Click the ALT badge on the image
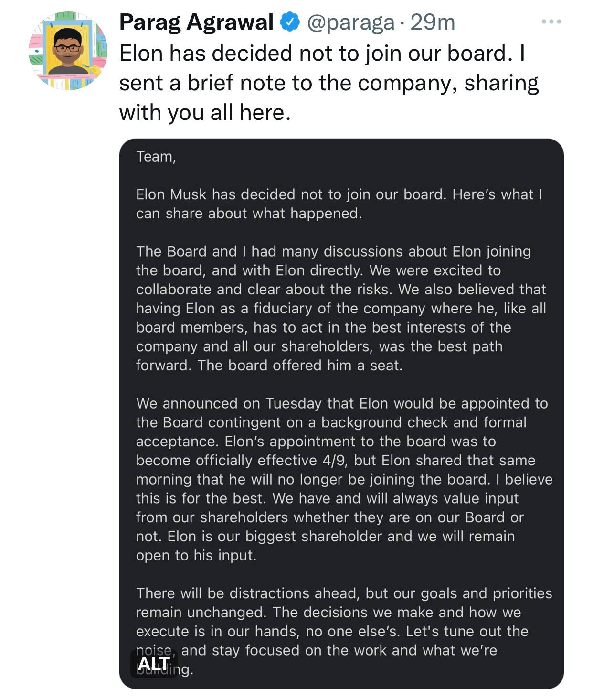 154,664
